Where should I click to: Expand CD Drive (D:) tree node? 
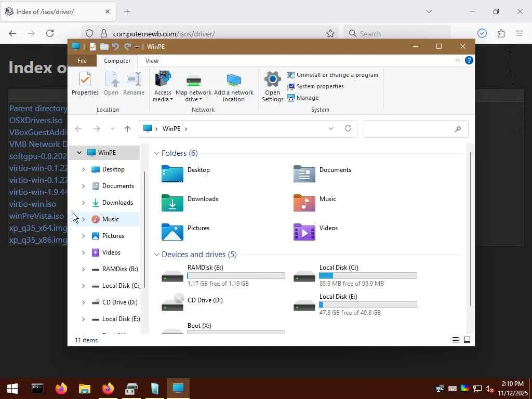[x=84, y=302]
